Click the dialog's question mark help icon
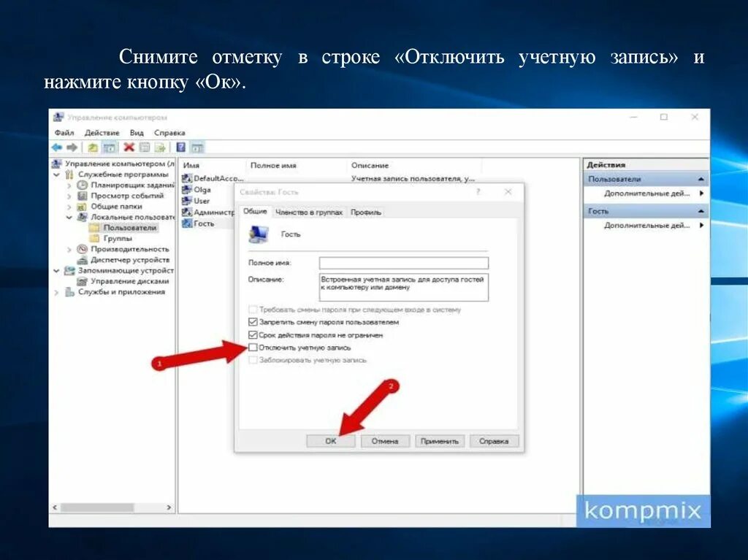The height and width of the screenshot is (560, 748). (478, 192)
